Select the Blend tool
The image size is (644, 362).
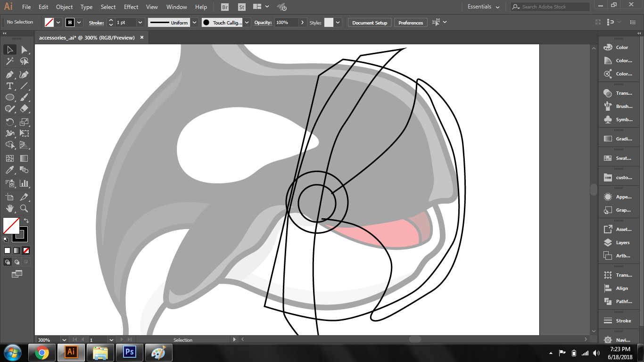(x=24, y=170)
